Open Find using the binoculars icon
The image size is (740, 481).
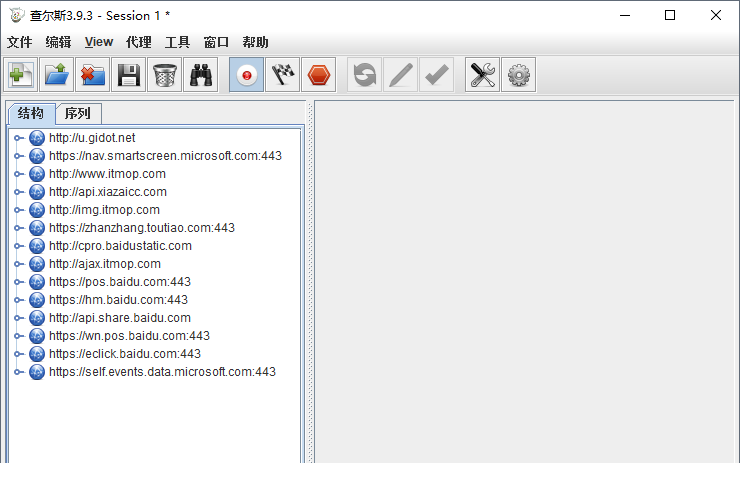[201, 75]
